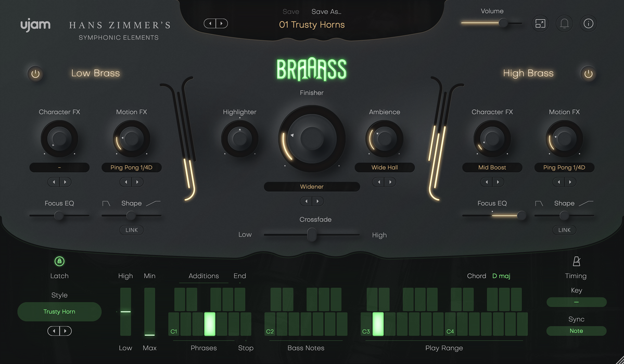Screen dimensions: 624x364
Task: Open the Low Brass Character FX dropdown
Action: tap(59, 167)
